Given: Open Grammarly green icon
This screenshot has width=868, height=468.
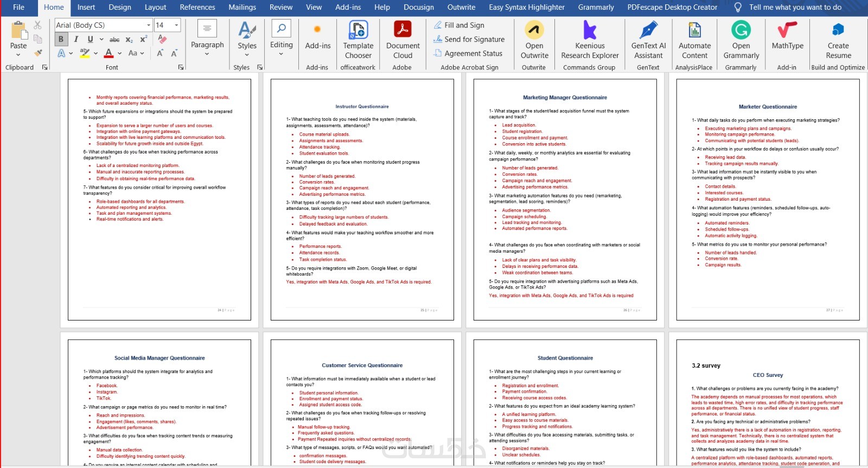Looking at the screenshot, I should pyautogui.click(x=741, y=30).
